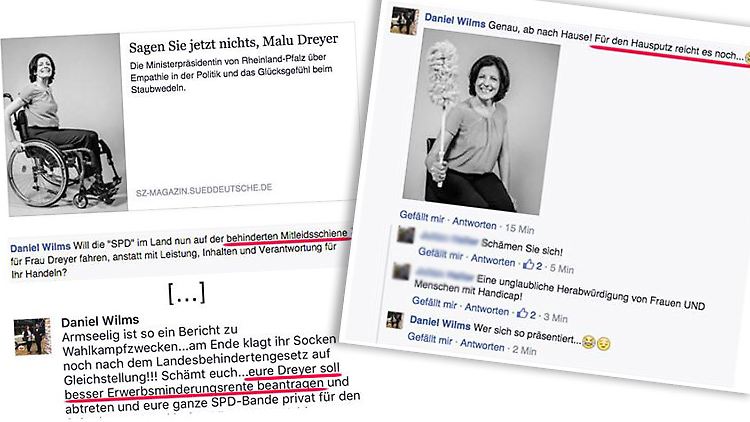Click Daniel Wilms avatar beside 'Genau, ab nach Hause'
The image size is (750, 422).
405,21
